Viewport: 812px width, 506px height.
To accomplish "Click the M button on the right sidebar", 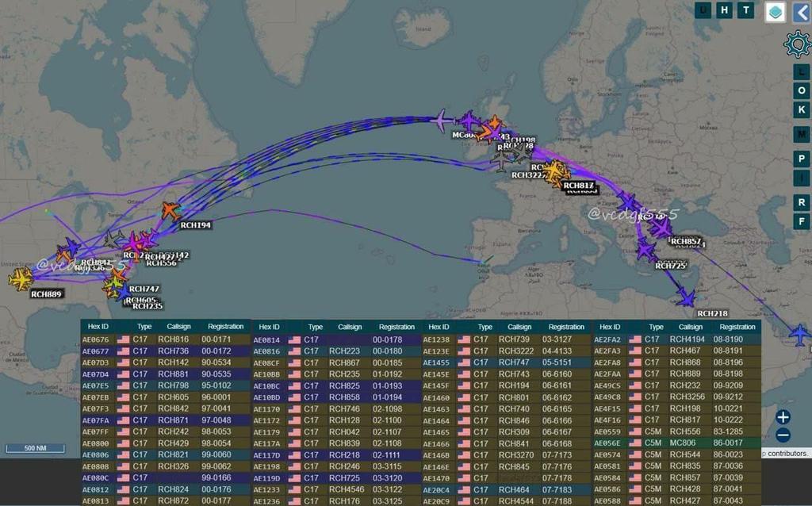I will coord(802,134).
